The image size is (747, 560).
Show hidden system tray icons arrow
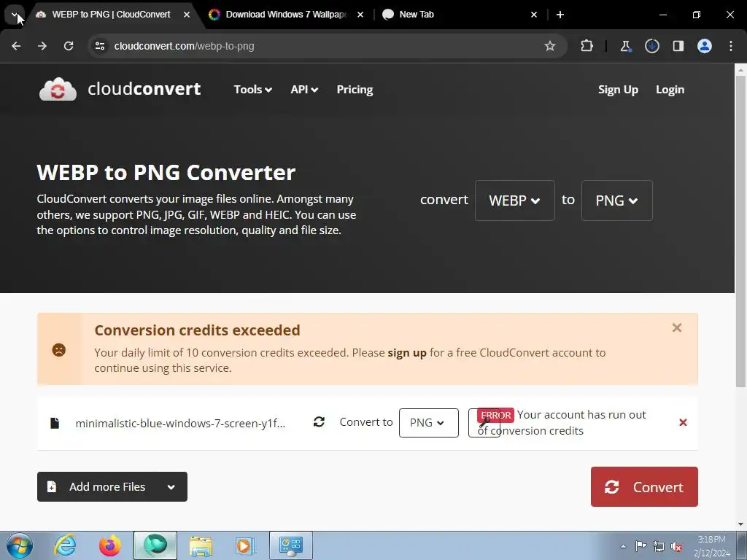coord(623,546)
